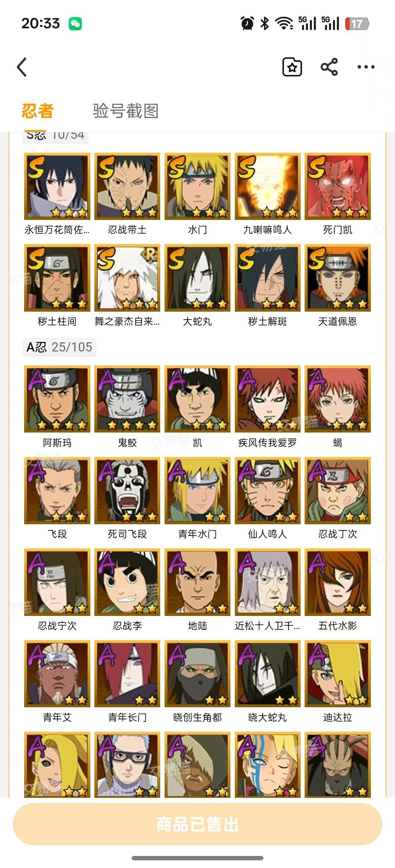Select the 阿斯玛 A-rank portrait
Image resolution: width=395 pixels, height=868 pixels.
(57, 399)
